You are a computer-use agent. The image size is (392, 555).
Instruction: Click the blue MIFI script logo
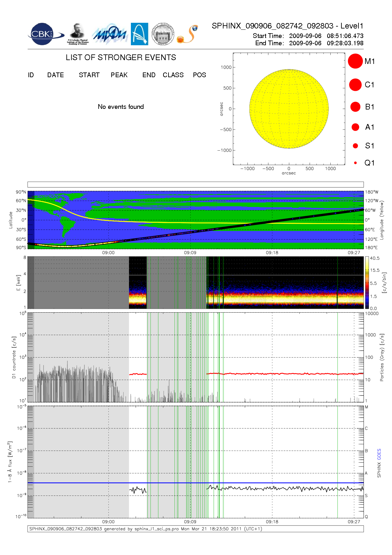[110, 34]
